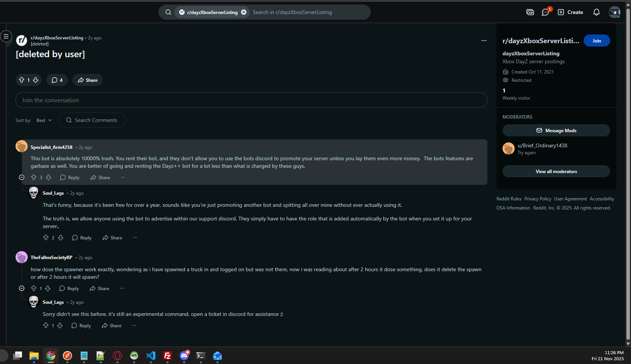Open Opera browser from taskbar
The height and width of the screenshot is (364, 631).
click(x=117, y=356)
